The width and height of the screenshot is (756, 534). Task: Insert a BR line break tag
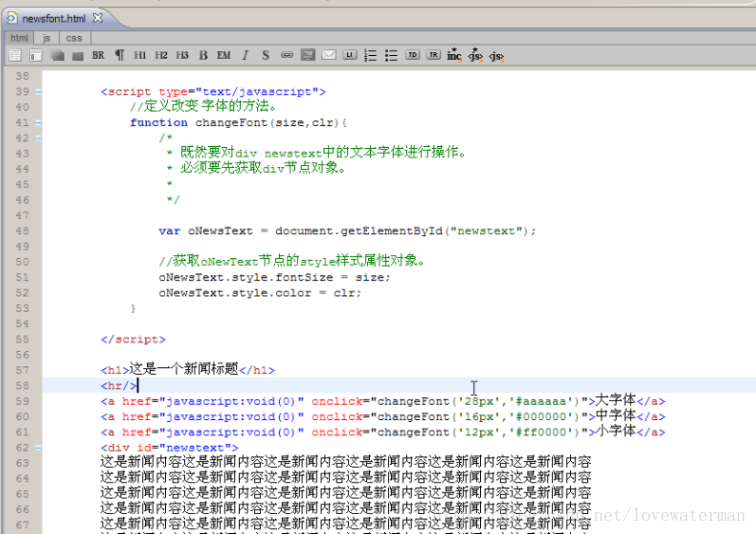98,55
